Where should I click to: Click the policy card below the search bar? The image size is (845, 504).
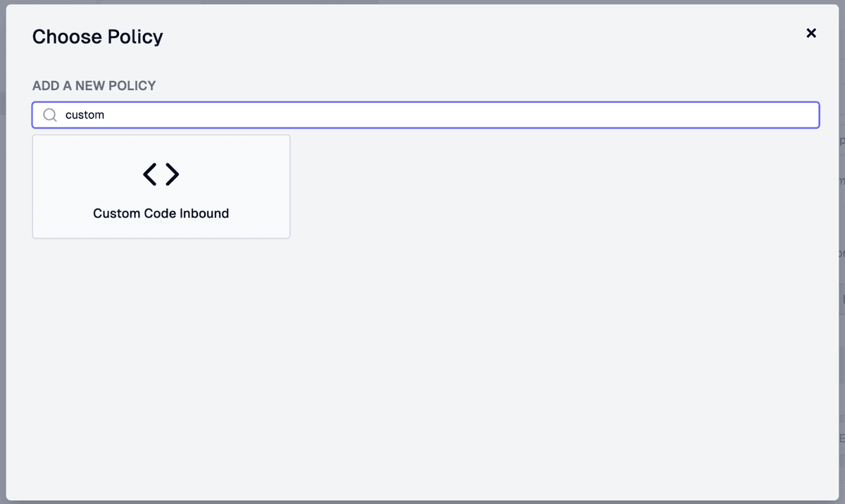[x=161, y=186]
